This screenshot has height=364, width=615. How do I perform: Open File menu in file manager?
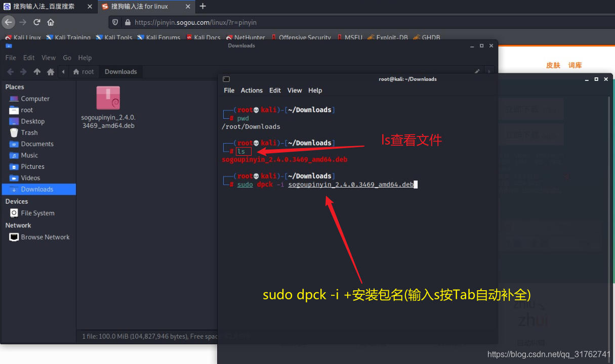tap(11, 58)
